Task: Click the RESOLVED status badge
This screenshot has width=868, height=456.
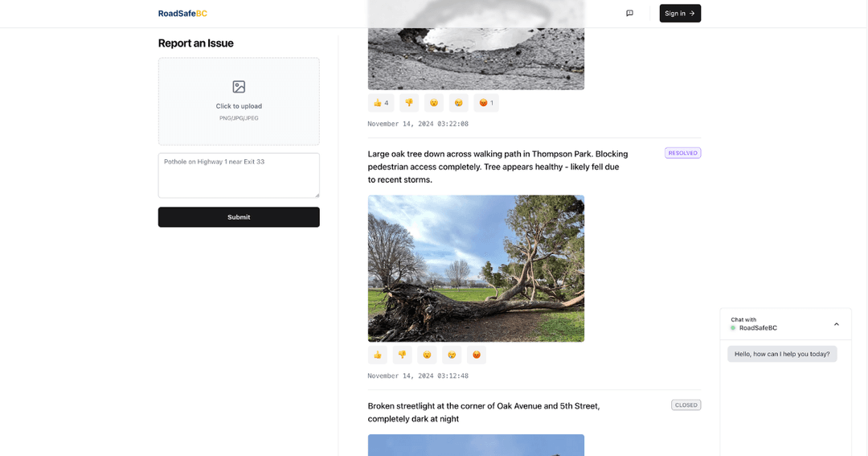Action: tap(682, 153)
